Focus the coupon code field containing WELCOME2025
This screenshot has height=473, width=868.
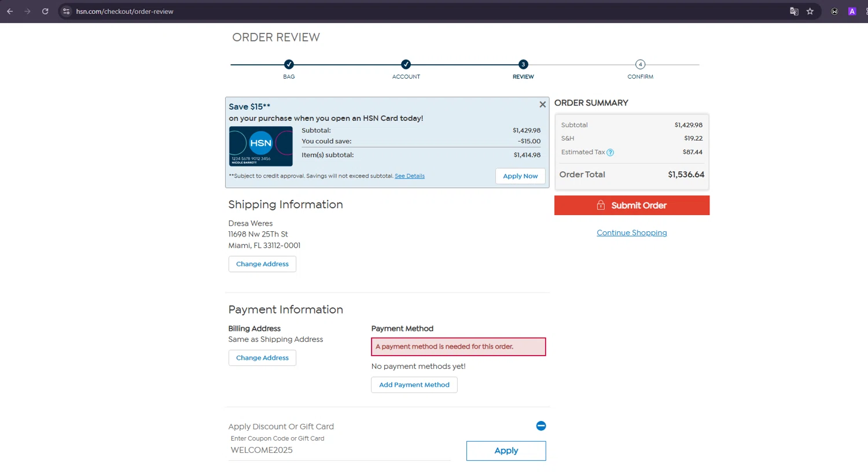(340, 450)
